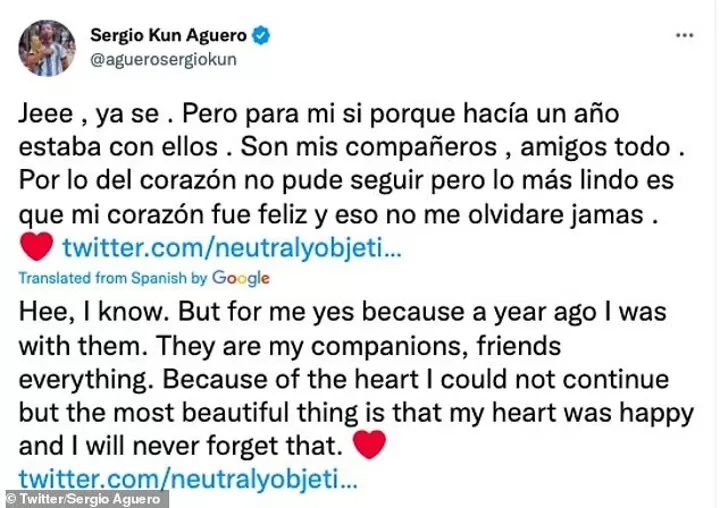Open the twitter.com link under Spanish text

pos(231,247)
